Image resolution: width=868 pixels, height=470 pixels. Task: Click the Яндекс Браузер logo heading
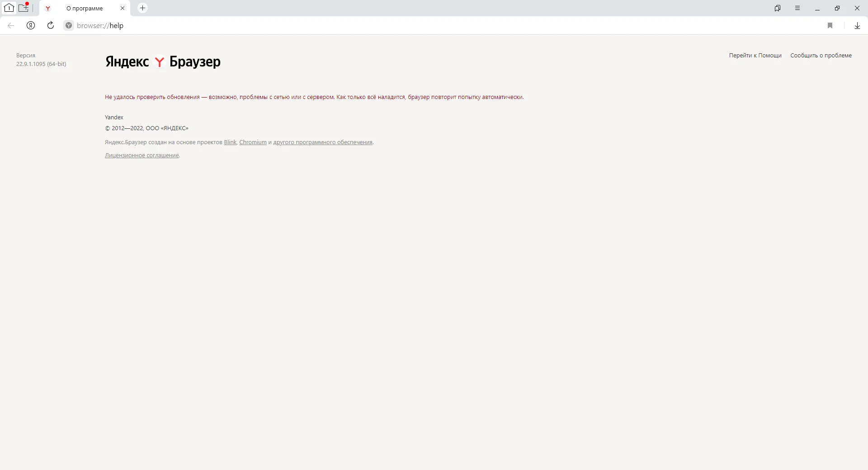tap(163, 61)
